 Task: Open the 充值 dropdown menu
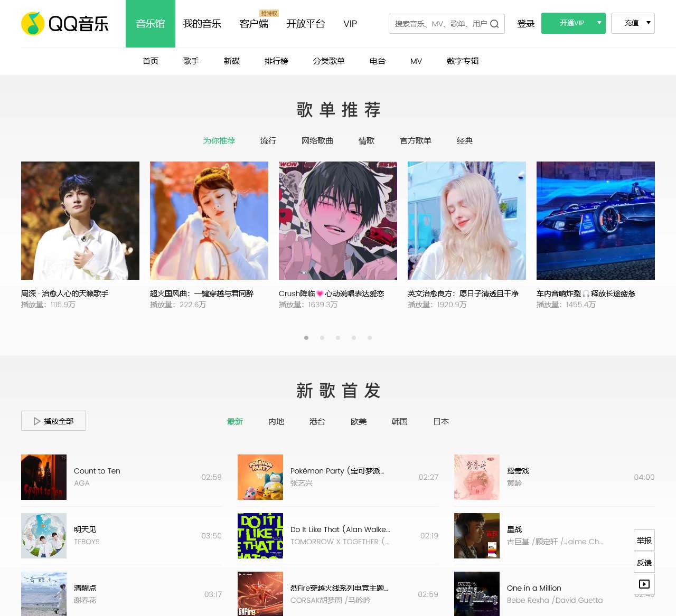[633, 23]
